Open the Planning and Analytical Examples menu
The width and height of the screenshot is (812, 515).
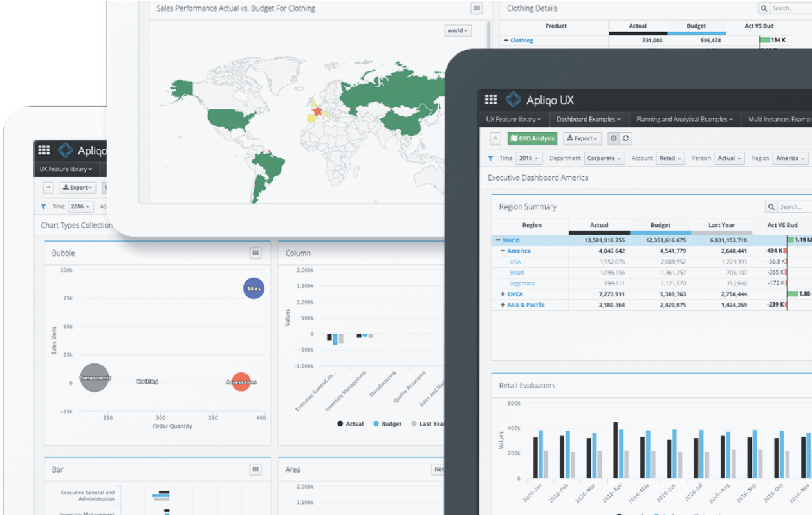click(685, 119)
